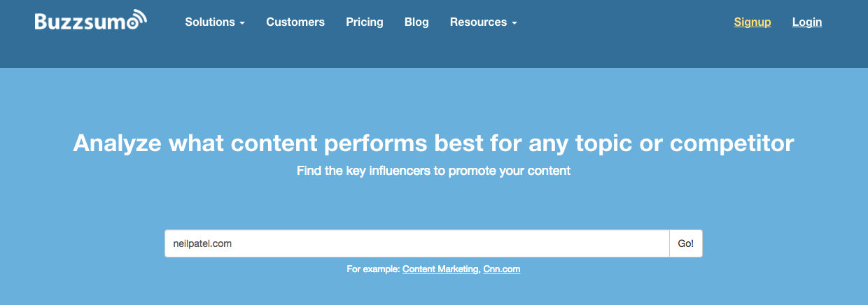Try the Cnn.com example link
This screenshot has height=305, width=868.
pyautogui.click(x=502, y=269)
